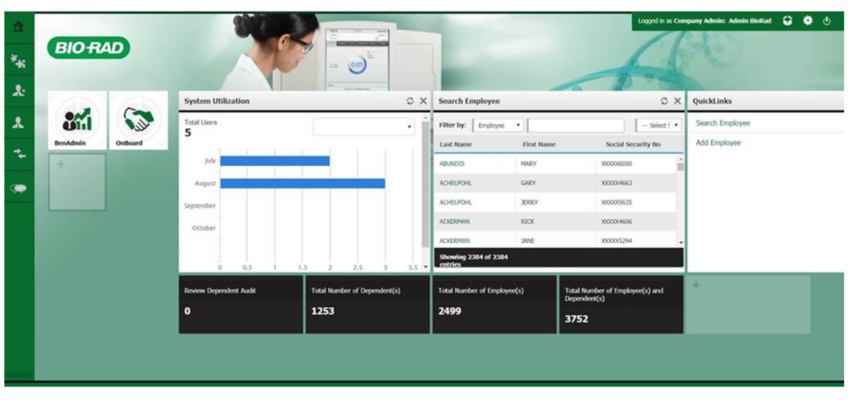Open the System Utilization period dropdown

(x=365, y=127)
